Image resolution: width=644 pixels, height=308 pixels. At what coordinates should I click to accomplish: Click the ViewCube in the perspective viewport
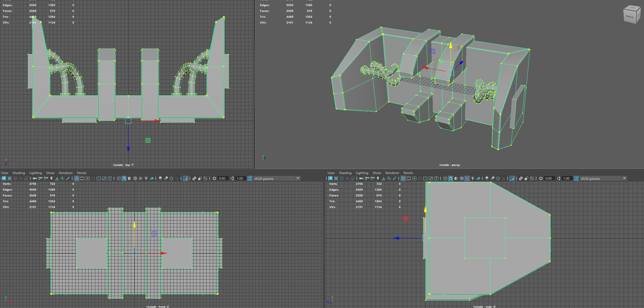click(631, 15)
